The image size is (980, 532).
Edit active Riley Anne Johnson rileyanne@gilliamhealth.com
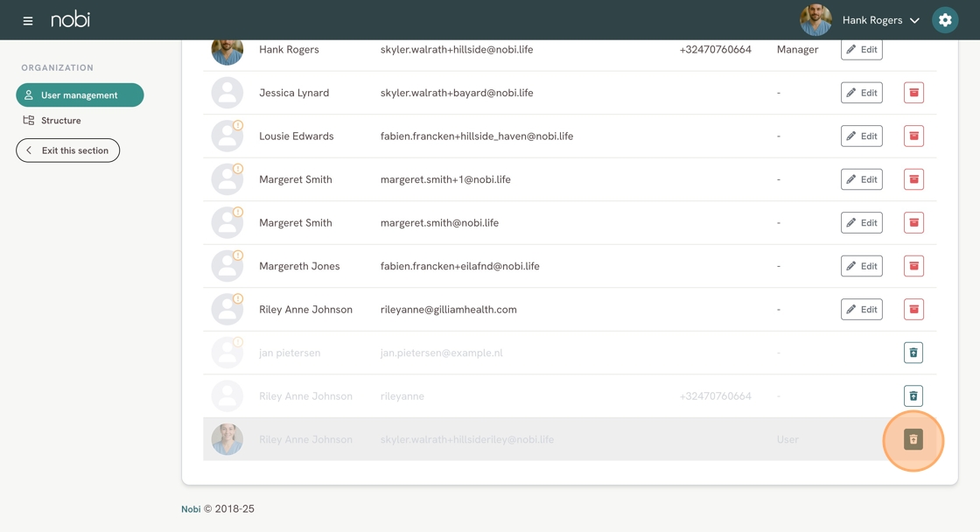tap(861, 310)
